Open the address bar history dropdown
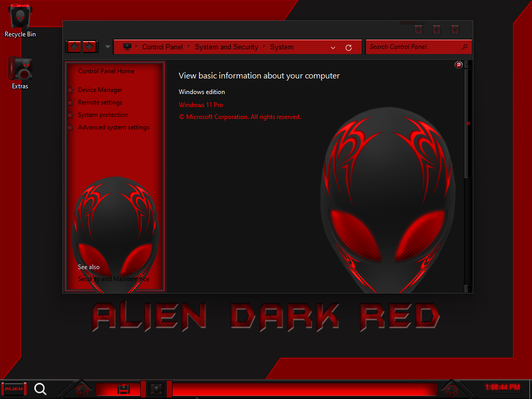 pyautogui.click(x=333, y=47)
